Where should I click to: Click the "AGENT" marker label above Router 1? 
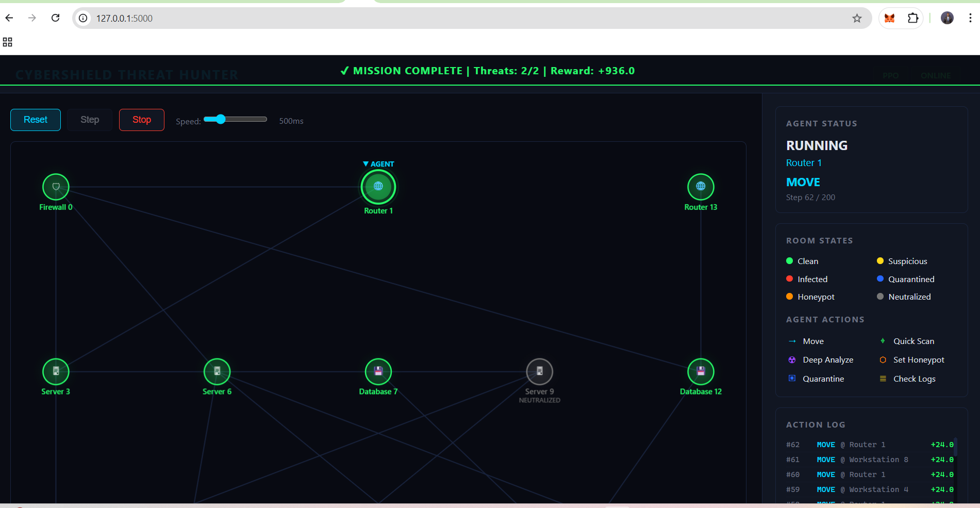pos(378,164)
